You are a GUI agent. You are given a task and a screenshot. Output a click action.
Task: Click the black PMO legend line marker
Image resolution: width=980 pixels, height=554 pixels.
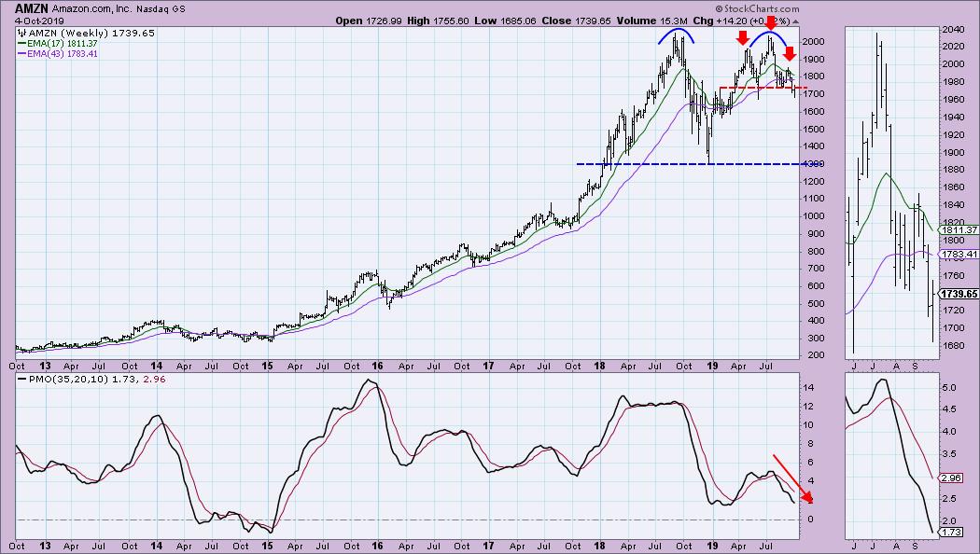tap(21, 379)
